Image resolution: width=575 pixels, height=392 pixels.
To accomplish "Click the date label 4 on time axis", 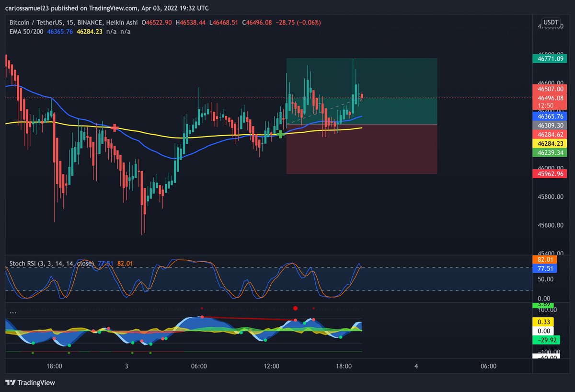I will (416, 367).
